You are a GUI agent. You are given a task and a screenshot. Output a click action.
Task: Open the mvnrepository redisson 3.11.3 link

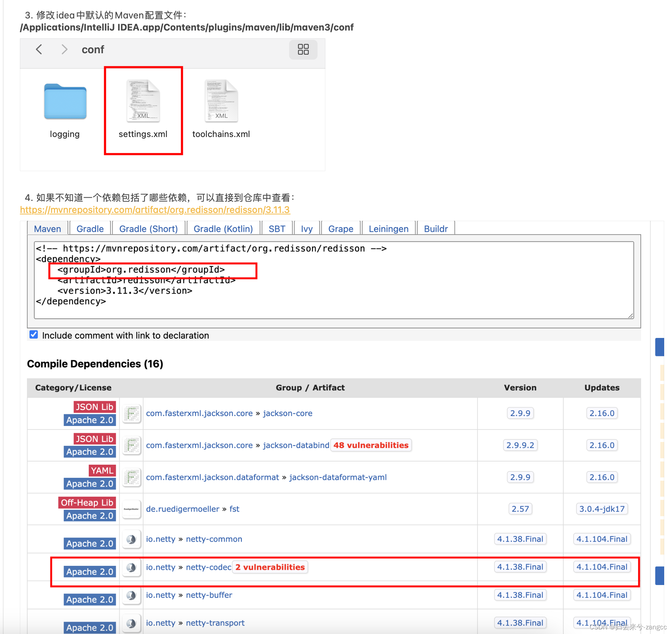click(x=155, y=210)
